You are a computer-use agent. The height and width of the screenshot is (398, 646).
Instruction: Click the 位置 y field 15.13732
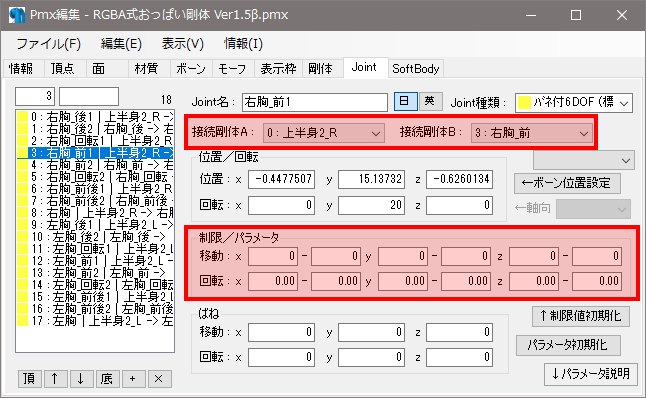372,180
